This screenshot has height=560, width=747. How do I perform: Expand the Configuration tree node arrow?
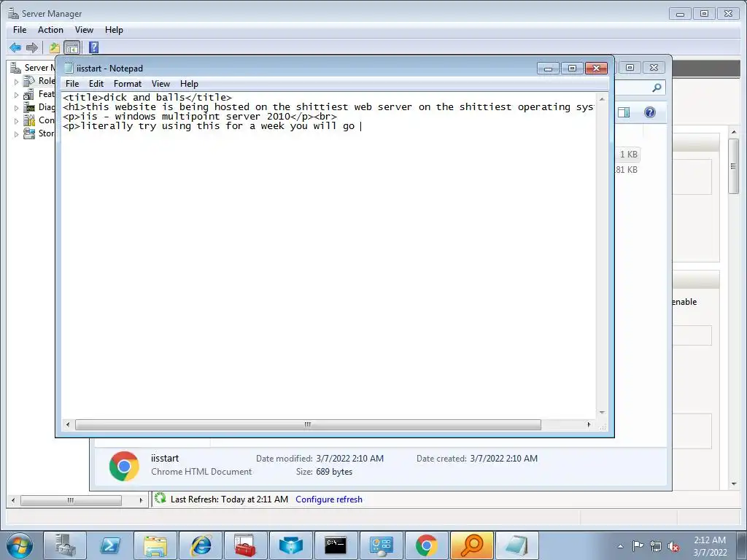point(16,121)
